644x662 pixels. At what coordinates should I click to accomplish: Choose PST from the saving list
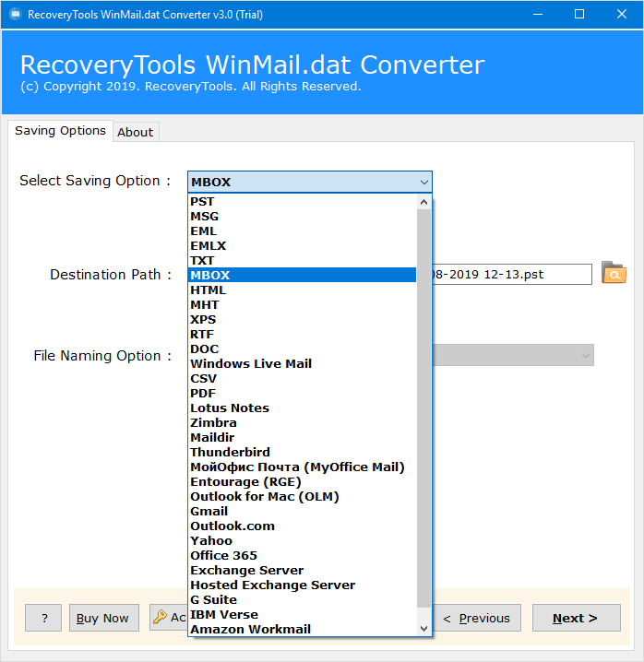[x=302, y=201]
